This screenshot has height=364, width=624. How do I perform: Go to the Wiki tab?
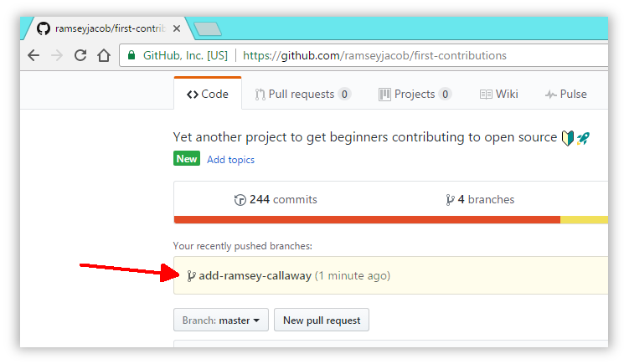[499, 95]
